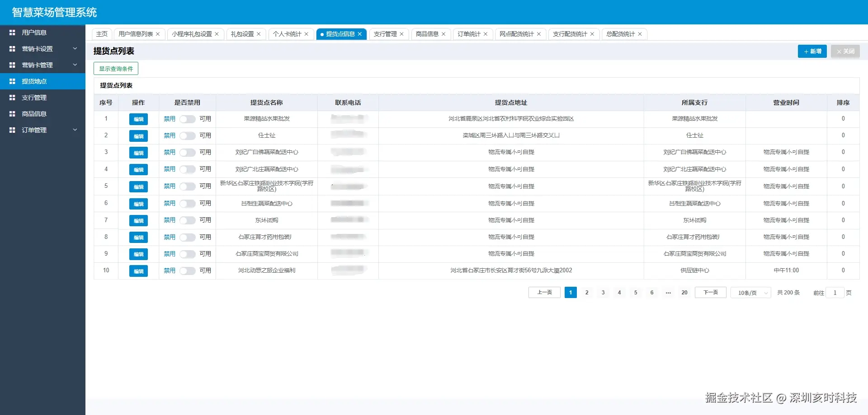This screenshot has height=415, width=868.
Task: Open the 10条/页 page size dropdown
Action: click(x=750, y=293)
